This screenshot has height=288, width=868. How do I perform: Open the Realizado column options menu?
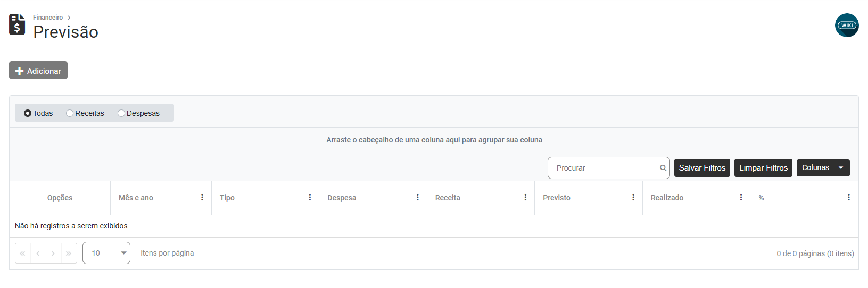[x=741, y=197]
